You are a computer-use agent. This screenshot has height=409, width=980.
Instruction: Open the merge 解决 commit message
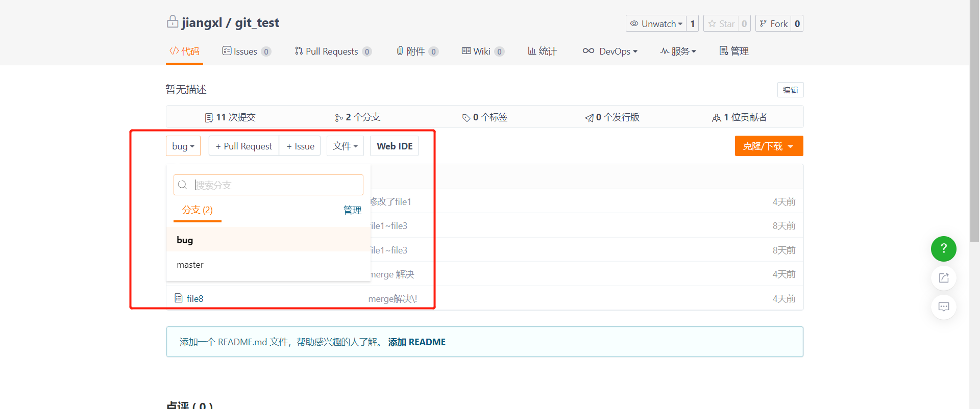click(393, 274)
